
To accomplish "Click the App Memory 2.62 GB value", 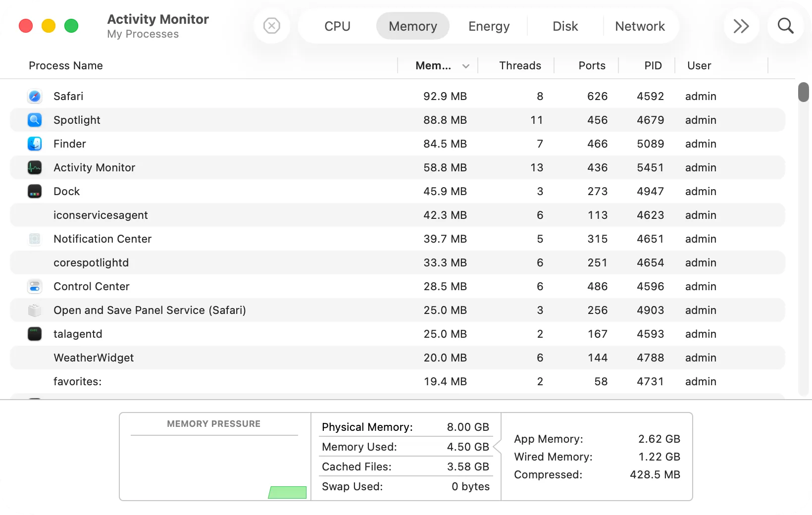I will coord(659,439).
